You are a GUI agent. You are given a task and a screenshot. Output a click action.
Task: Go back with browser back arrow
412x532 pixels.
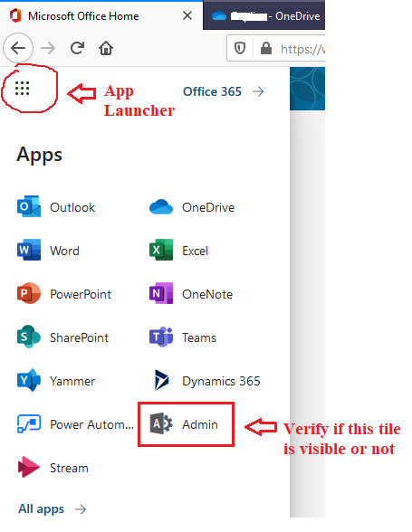pyautogui.click(x=18, y=48)
